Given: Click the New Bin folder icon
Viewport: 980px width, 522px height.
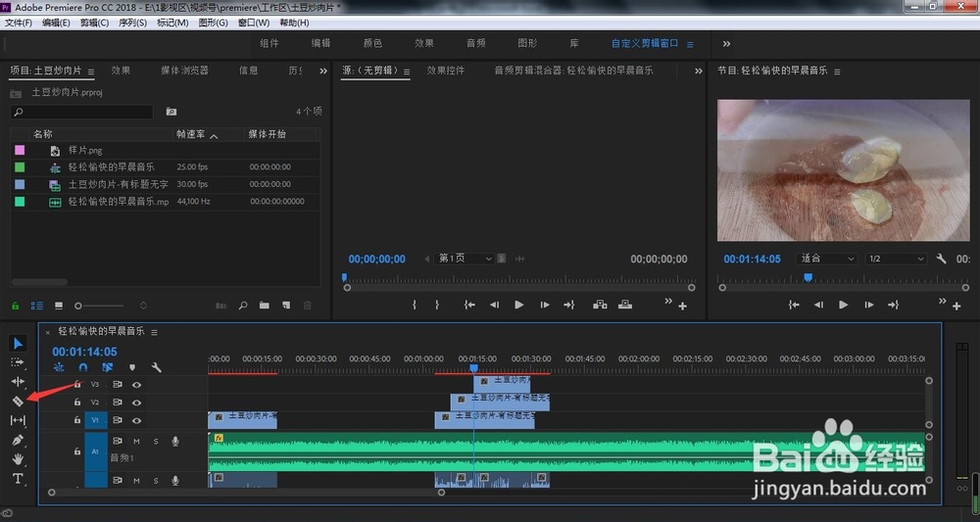Looking at the screenshot, I should click(265, 306).
